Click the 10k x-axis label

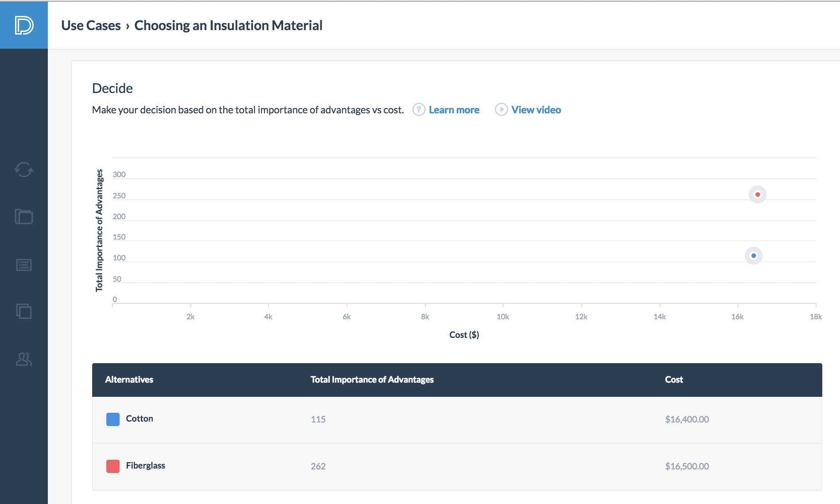[503, 317]
